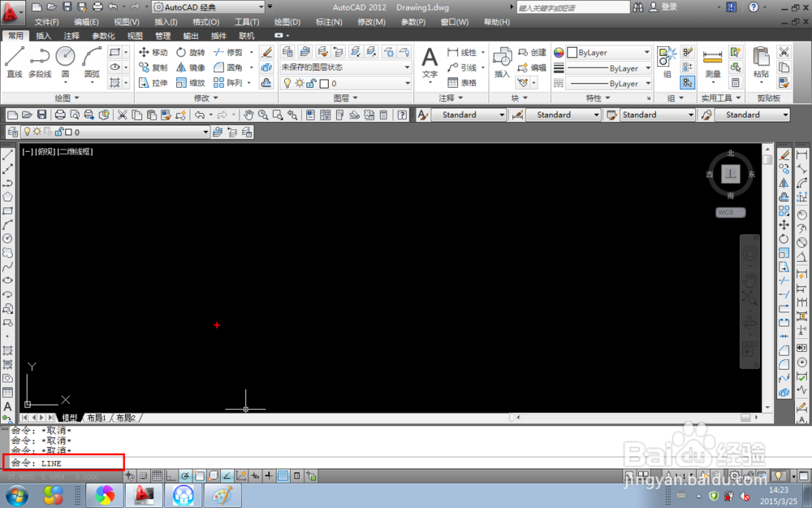Click the plot printer icon in standard toolbar
The height and width of the screenshot is (508, 812).
click(x=60, y=115)
